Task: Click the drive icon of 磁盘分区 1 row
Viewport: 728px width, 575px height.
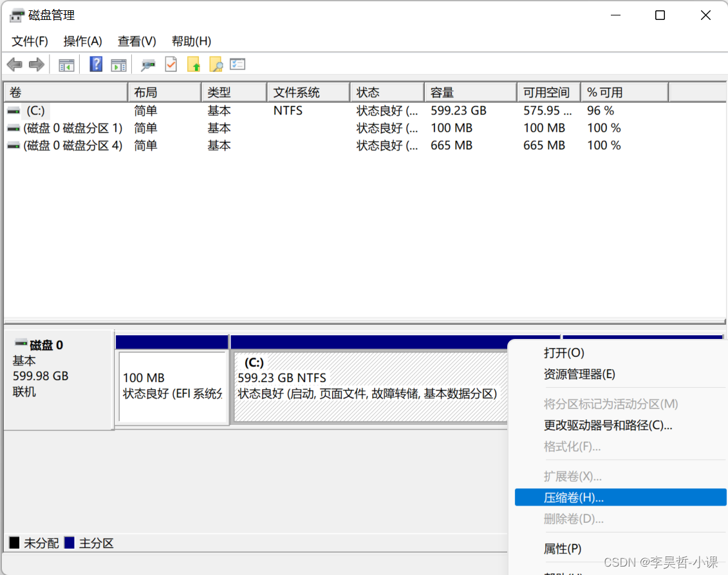Action: [14, 129]
